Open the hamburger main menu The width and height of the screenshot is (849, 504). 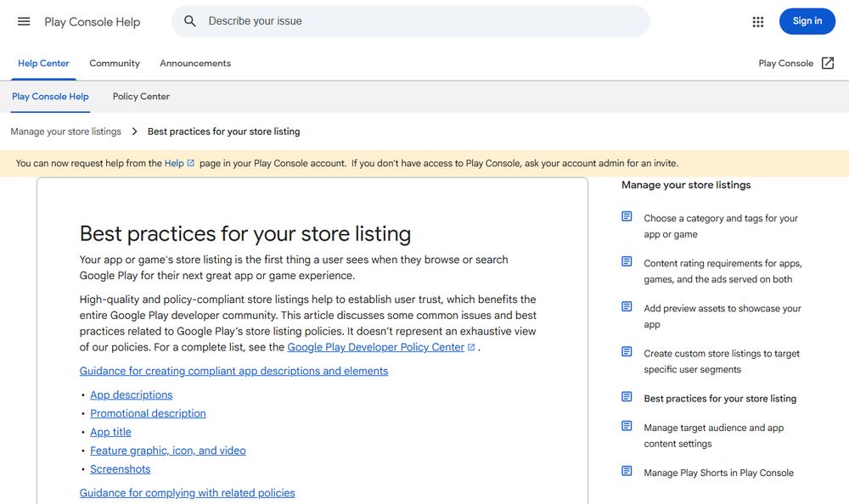[x=24, y=22]
